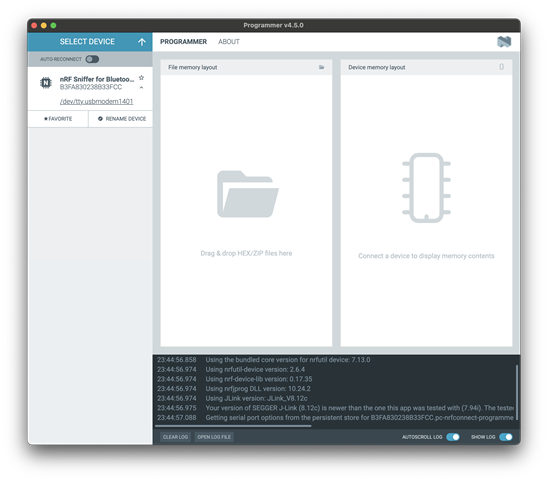Viewport: 547px width, 480px height.
Task: Click log line 'Using nrf-device-lib version: 0.17.35'
Action: coord(259,379)
